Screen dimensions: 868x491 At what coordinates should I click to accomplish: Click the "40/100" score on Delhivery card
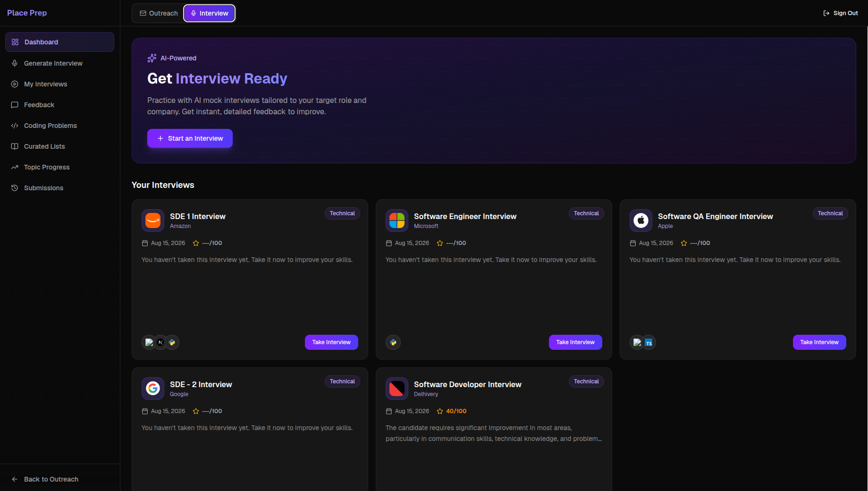click(456, 411)
